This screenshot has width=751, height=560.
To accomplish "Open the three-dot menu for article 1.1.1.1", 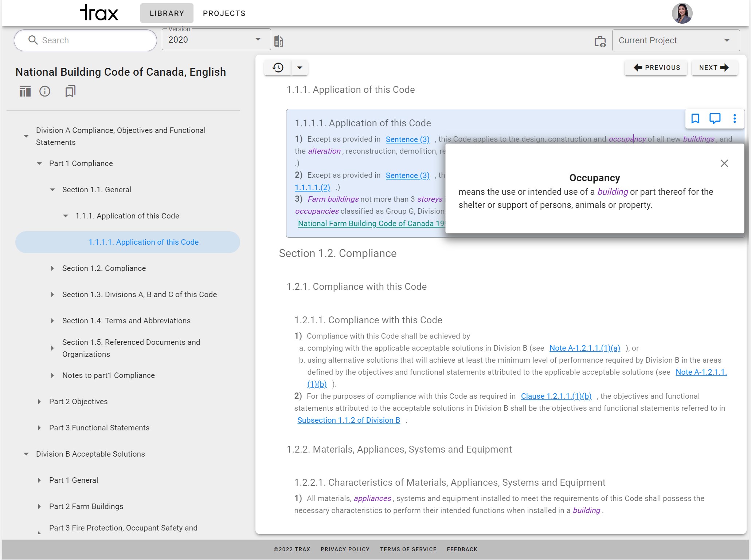I will coord(734,119).
